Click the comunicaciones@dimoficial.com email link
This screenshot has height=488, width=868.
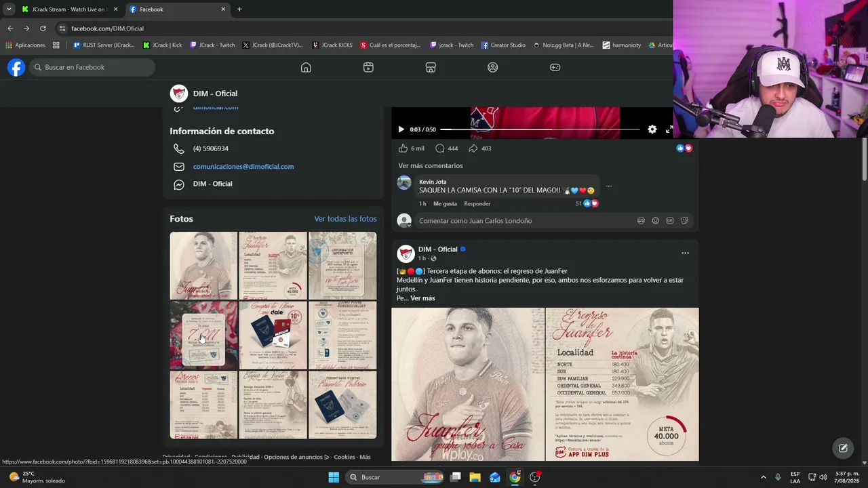[243, 167]
